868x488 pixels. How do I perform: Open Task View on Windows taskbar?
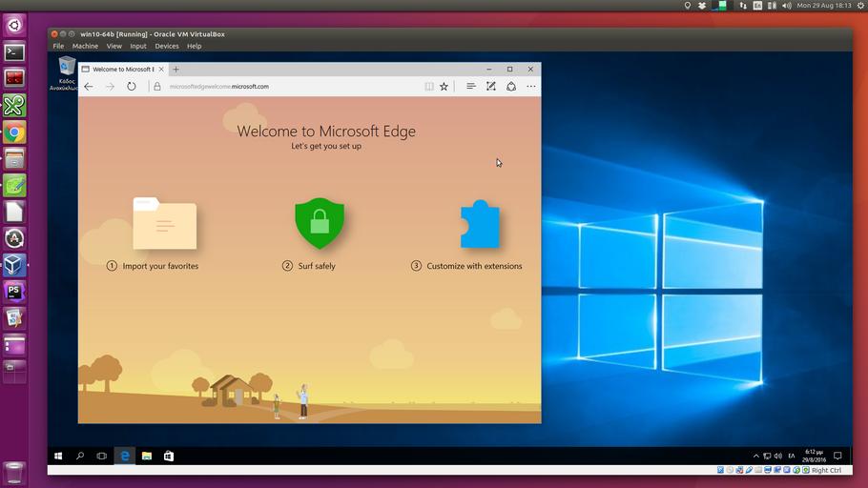click(102, 457)
